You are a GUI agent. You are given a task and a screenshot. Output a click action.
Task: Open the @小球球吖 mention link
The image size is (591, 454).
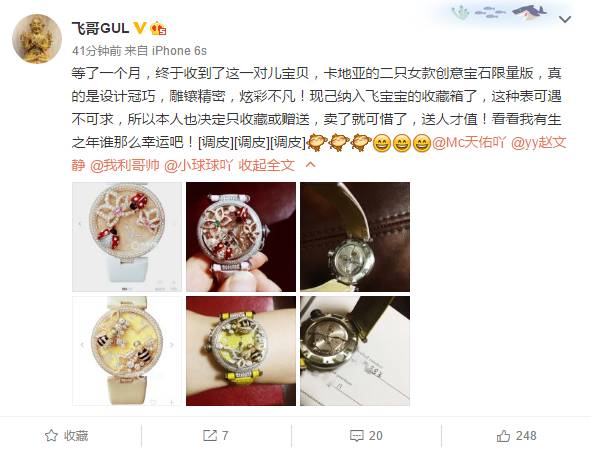198,165
